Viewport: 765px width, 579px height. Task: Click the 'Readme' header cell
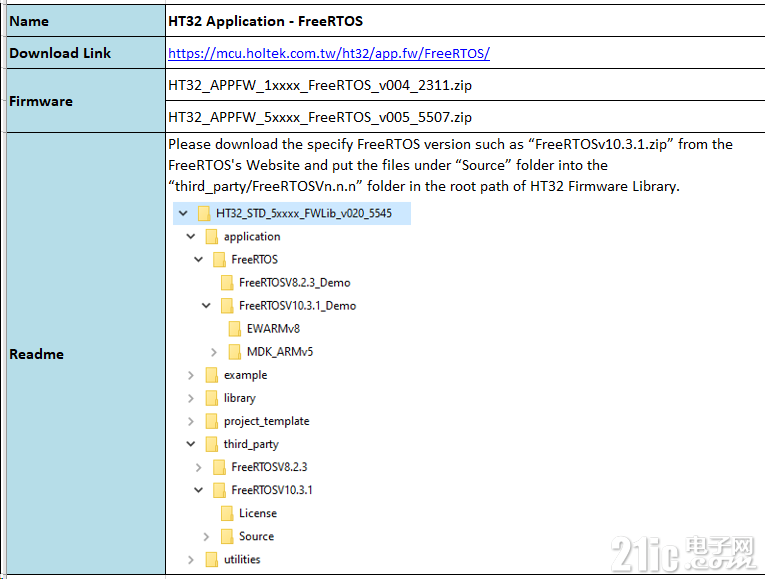tap(86, 354)
